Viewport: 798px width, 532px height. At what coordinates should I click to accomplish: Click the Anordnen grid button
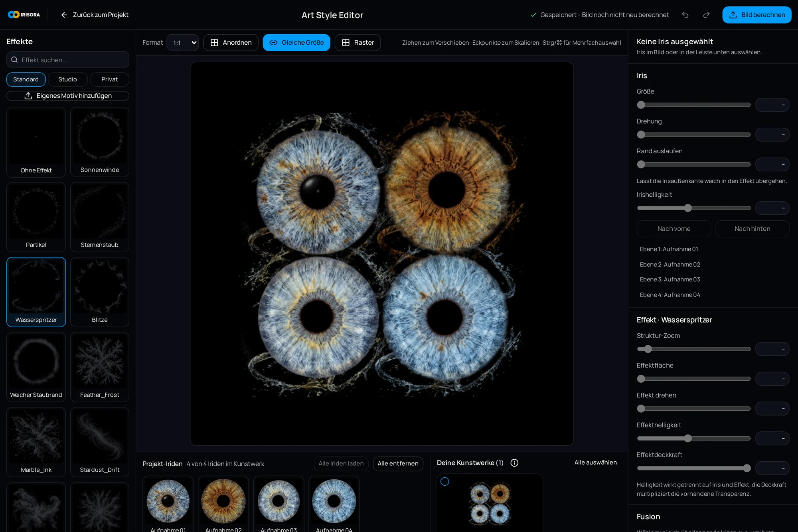coord(231,43)
